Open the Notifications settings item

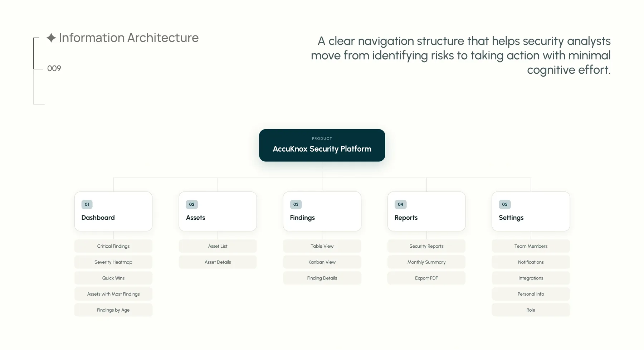pos(531,262)
